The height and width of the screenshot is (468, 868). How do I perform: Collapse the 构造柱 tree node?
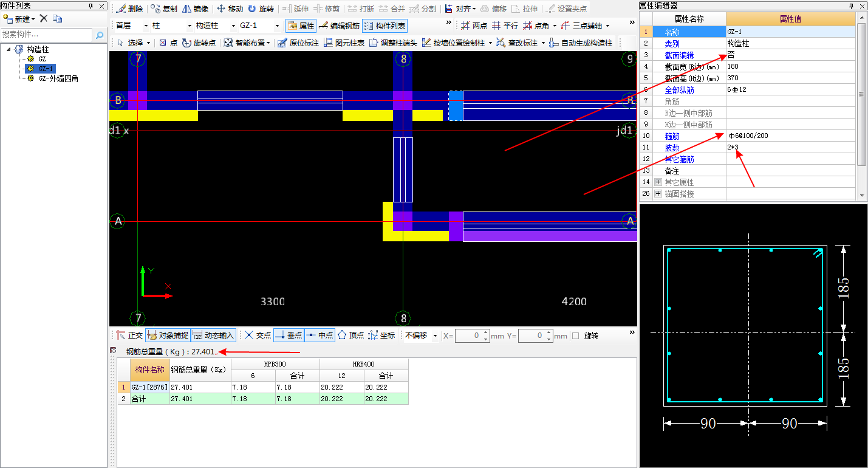[x=9, y=49]
